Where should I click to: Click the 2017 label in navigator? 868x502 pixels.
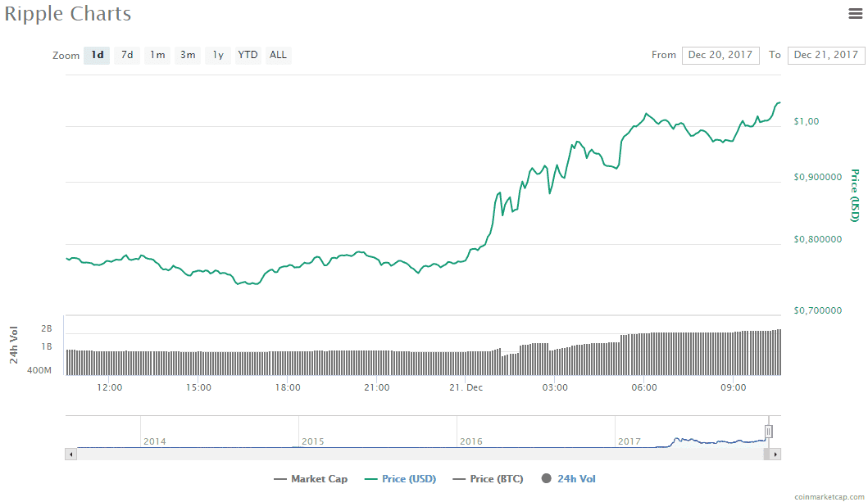[629, 441]
